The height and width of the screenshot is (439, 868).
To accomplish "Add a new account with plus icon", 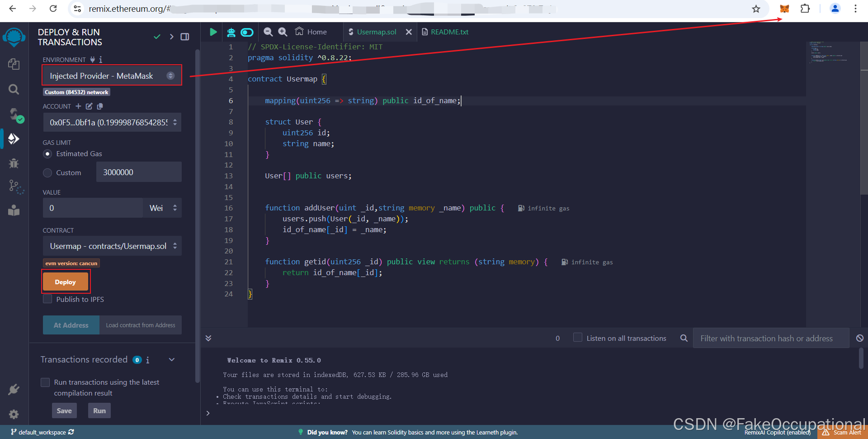I will click(x=78, y=106).
